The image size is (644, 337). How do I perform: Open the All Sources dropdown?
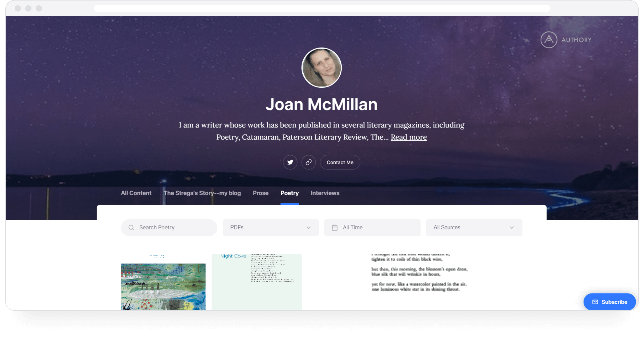[473, 227]
